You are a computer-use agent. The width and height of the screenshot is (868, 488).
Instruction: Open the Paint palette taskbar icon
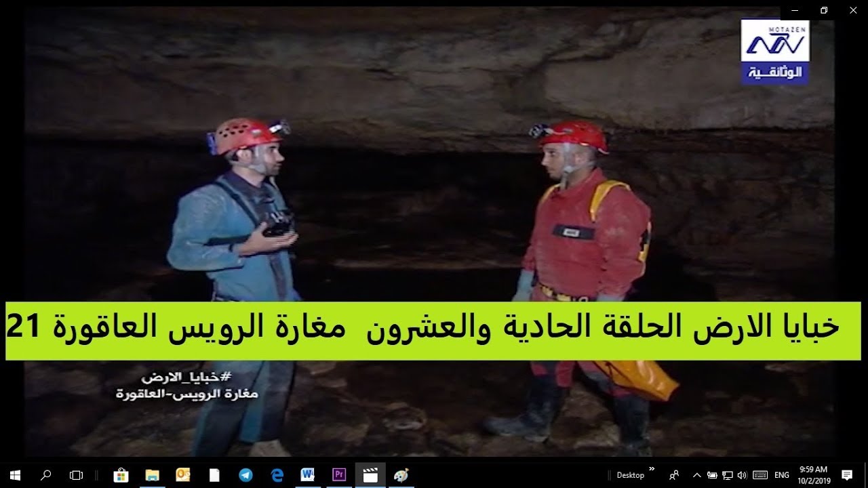coord(401,475)
